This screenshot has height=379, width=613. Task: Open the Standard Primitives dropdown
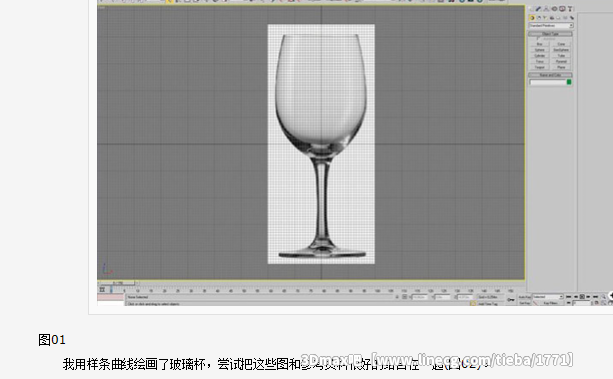pyautogui.click(x=551, y=26)
